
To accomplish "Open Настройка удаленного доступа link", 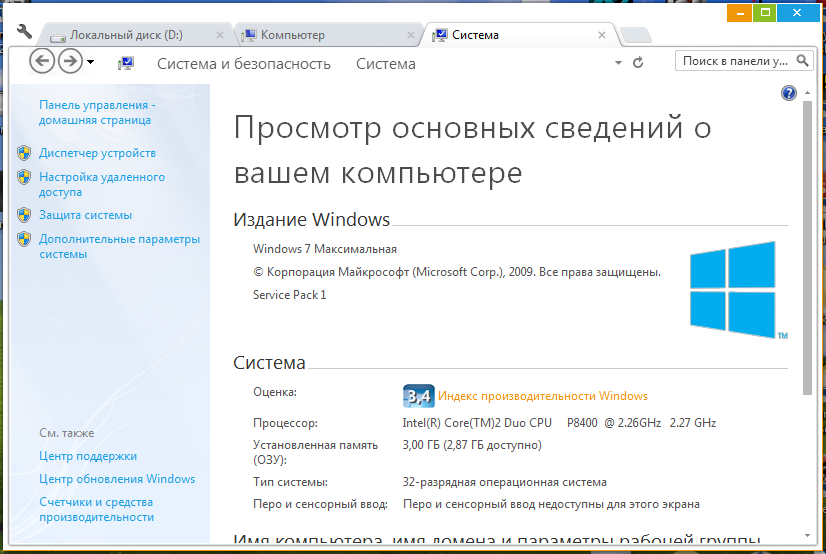I will click(102, 184).
